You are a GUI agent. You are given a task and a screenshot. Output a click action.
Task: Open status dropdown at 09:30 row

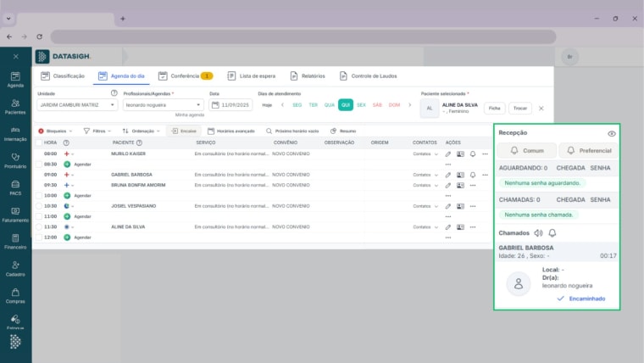(x=69, y=186)
